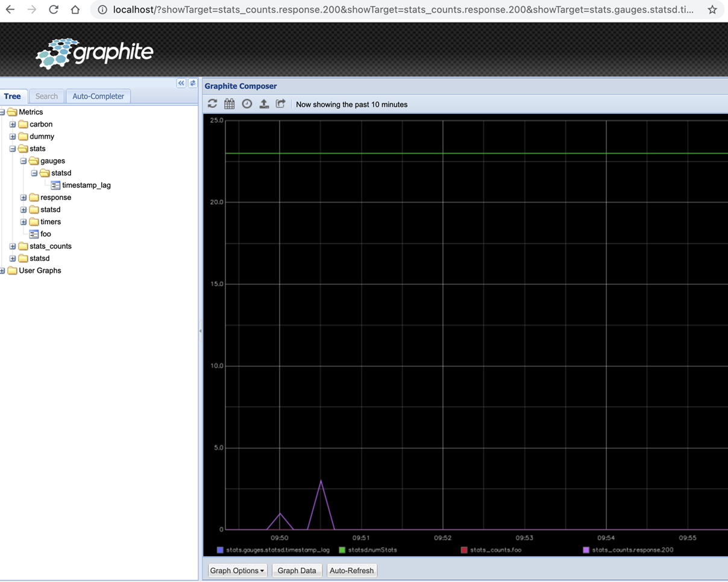This screenshot has height=582, width=728.
Task: Toggle the Auto-Refresh button
Action: pyautogui.click(x=352, y=571)
